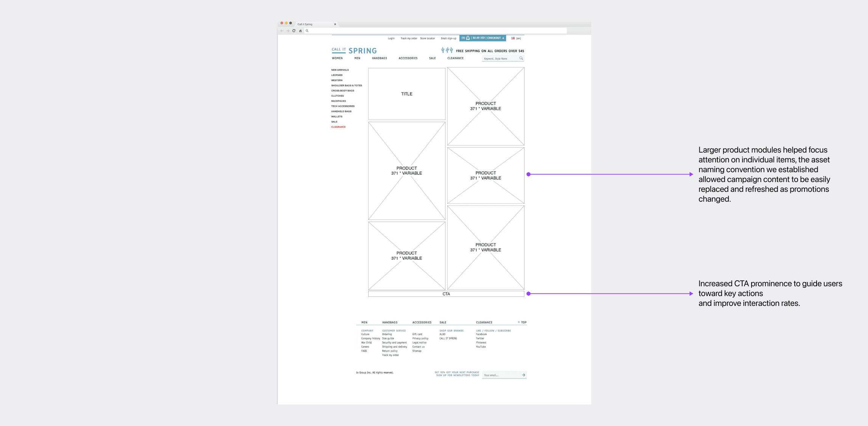Image resolution: width=868 pixels, height=426 pixels.
Task: Click the US flag language icon
Action: tap(513, 38)
